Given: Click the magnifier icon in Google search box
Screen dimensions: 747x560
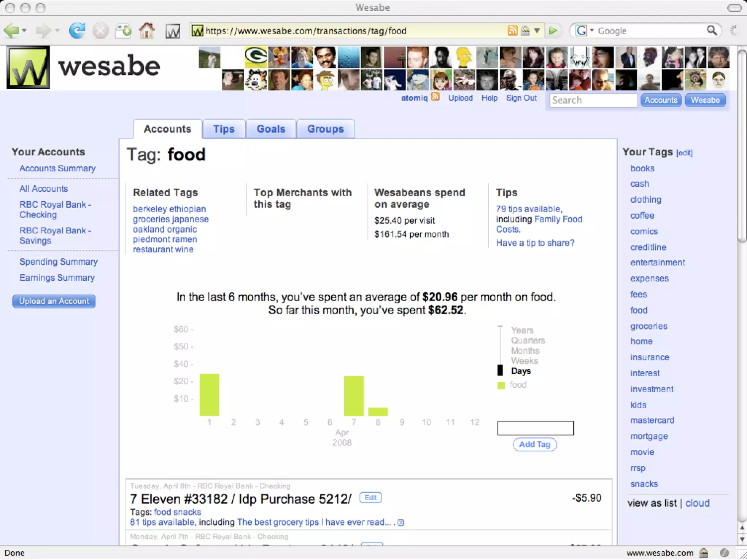Looking at the screenshot, I should 712,31.
